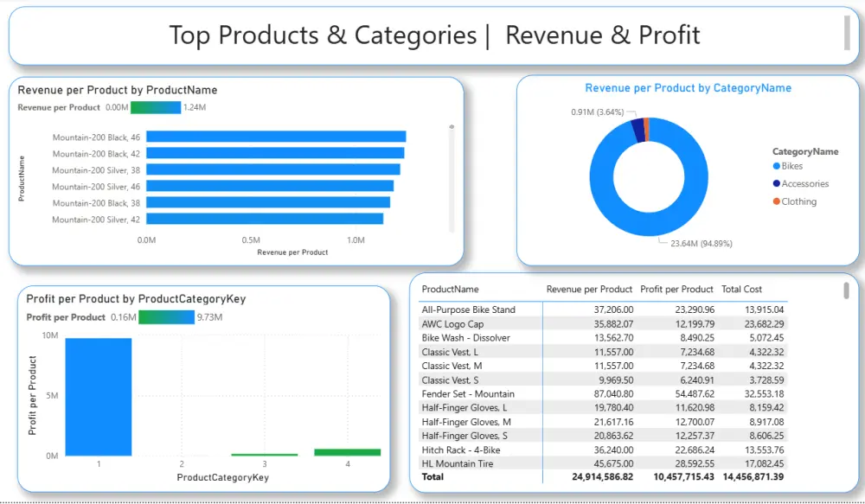Select the dark blue Accessories donut slice

(x=638, y=131)
